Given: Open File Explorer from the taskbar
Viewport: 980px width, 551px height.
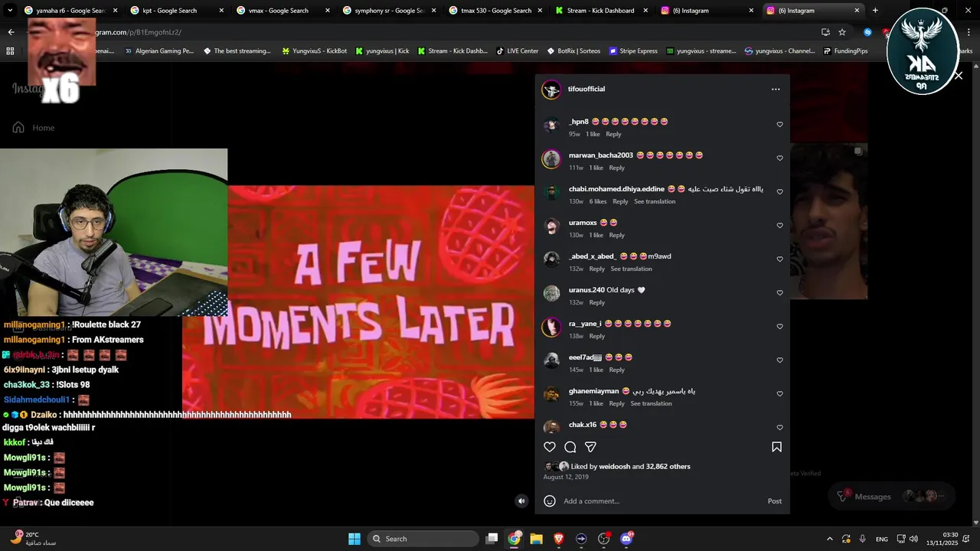Looking at the screenshot, I should 537,539.
